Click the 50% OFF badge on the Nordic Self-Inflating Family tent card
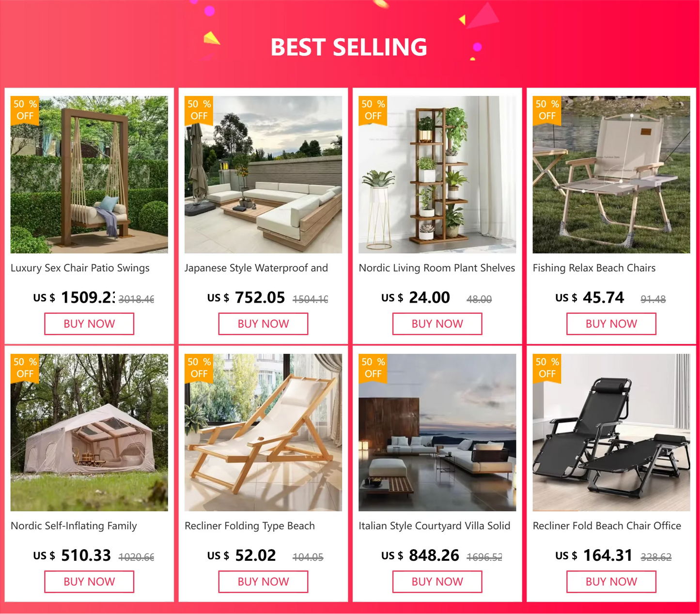The height and width of the screenshot is (614, 700). 24,368
